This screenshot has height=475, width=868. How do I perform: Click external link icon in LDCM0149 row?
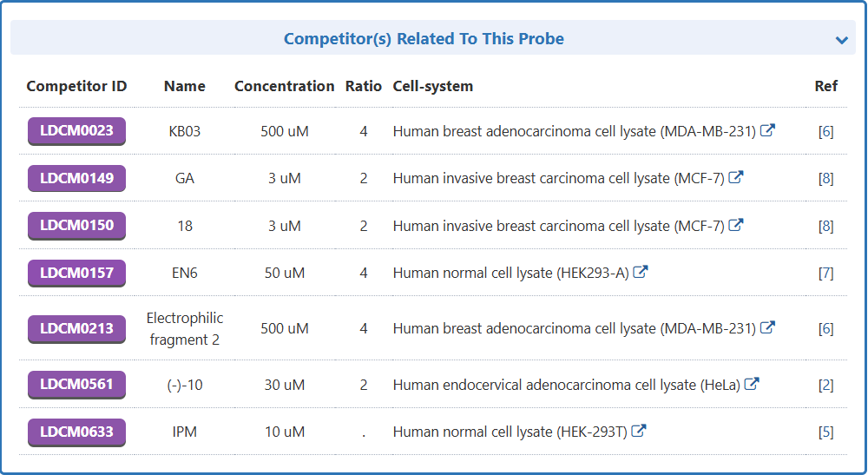coord(736,178)
